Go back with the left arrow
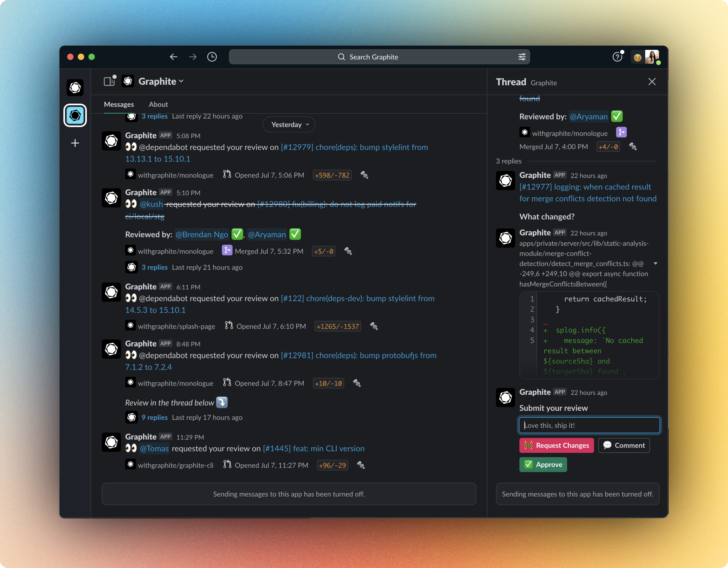This screenshot has height=568, width=728. pyautogui.click(x=173, y=57)
